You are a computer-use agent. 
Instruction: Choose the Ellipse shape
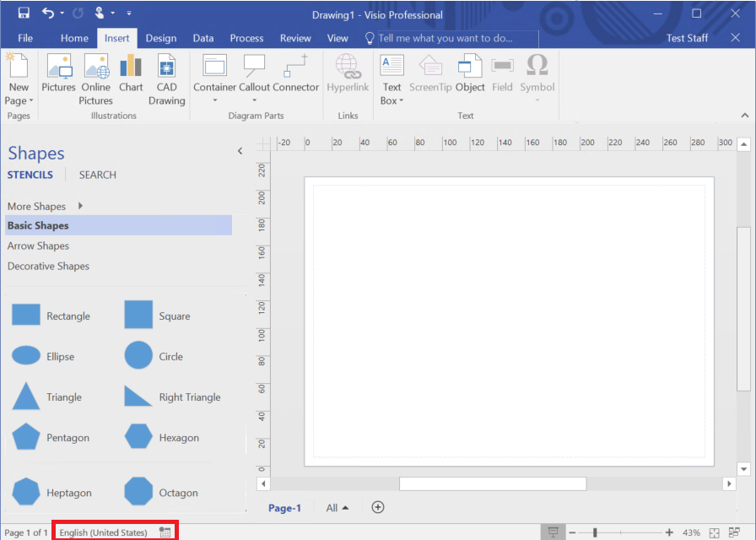pos(43,356)
